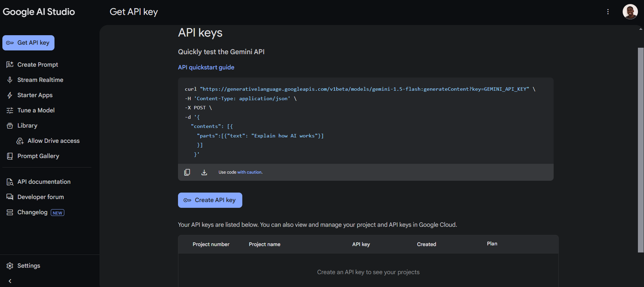Click the Create API key button
The width and height of the screenshot is (644, 287).
point(210,200)
